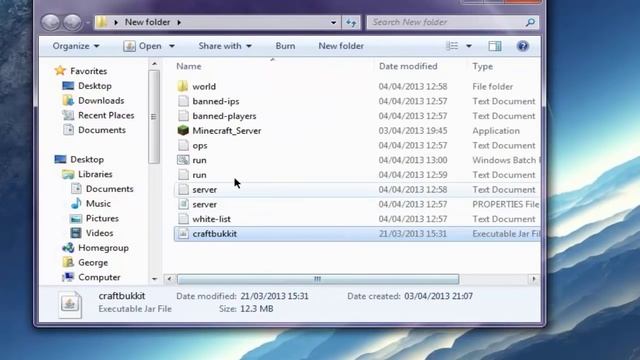640x360 pixels.
Task: Click the 03/04/2013 19:45 date cell
Action: pos(413,131)
